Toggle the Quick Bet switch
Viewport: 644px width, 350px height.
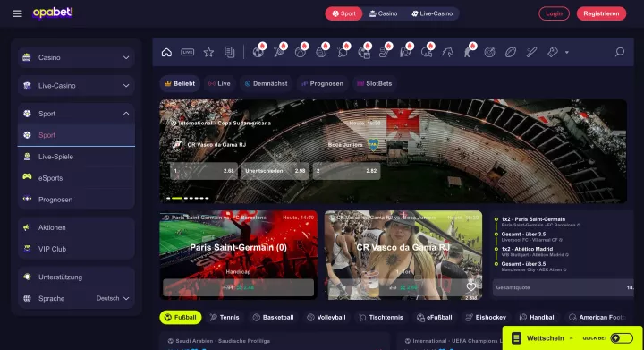click(x=622, y=338)
